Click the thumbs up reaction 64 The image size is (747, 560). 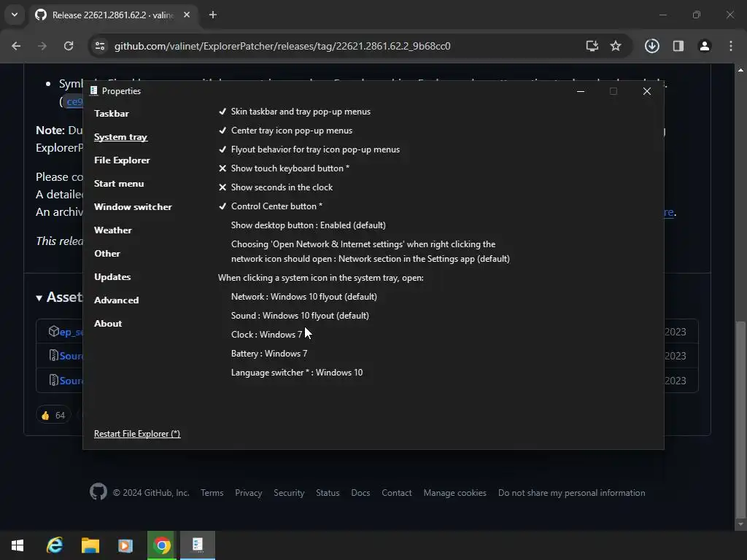click(53, 415)
